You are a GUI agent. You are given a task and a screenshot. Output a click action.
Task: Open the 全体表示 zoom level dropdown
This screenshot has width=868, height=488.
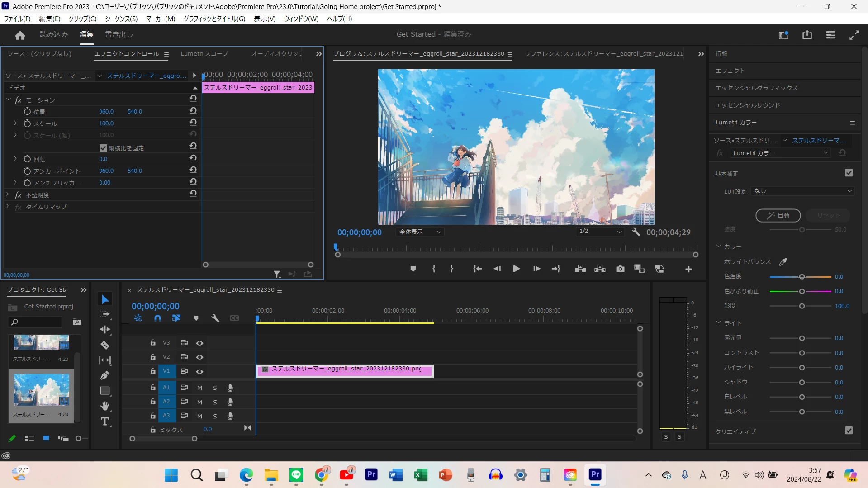tap(420, 232)
